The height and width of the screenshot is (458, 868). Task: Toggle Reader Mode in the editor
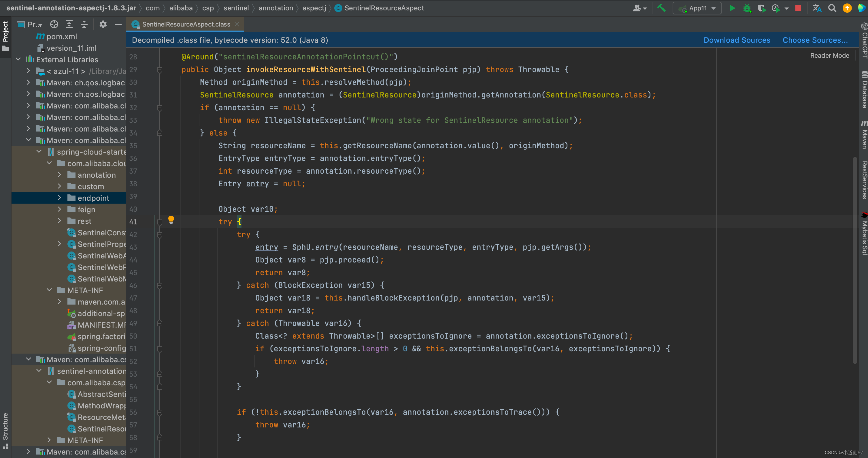829,56
